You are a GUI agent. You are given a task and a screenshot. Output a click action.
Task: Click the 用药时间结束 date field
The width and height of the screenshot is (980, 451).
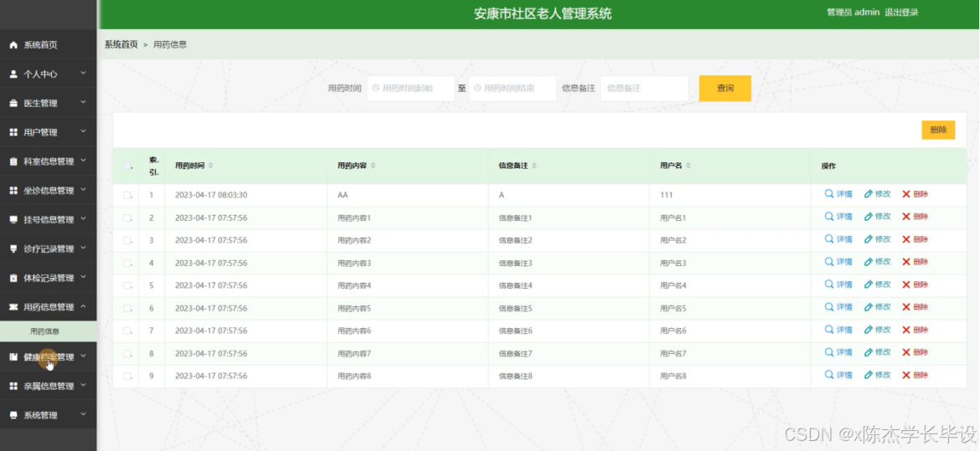(512, 88)
